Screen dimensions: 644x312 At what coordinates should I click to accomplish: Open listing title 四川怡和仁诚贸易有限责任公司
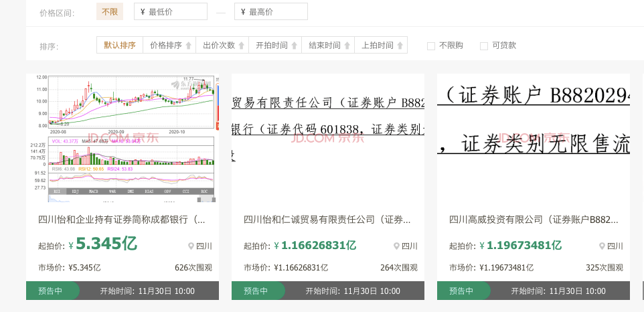tap(327, 220)
